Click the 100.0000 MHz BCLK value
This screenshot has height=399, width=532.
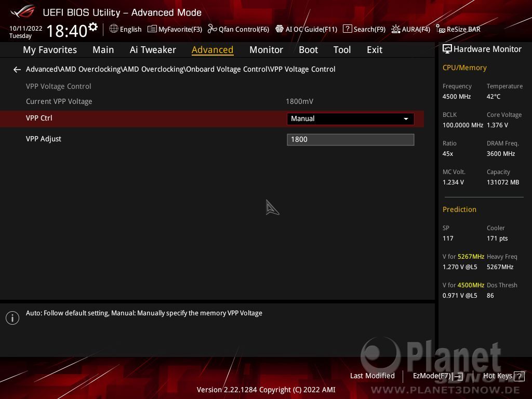[x=463, y=125]
